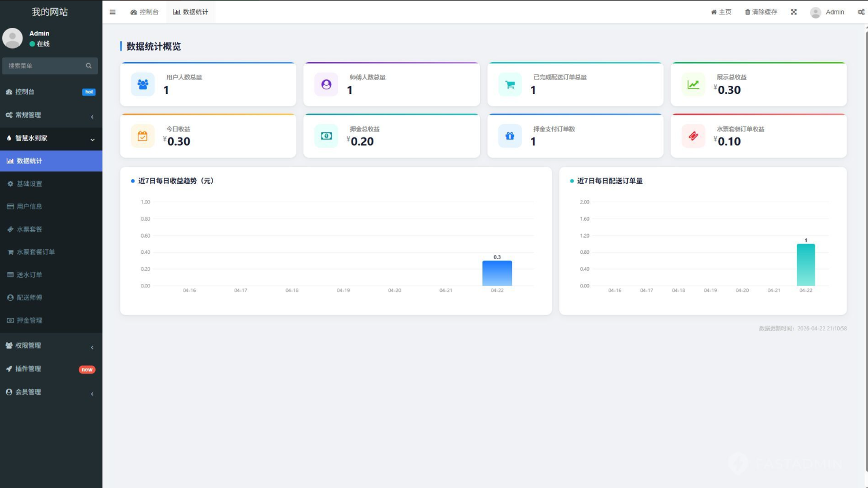
Task: Select 数据统计 in the sidebar
Action: (51, 161)
